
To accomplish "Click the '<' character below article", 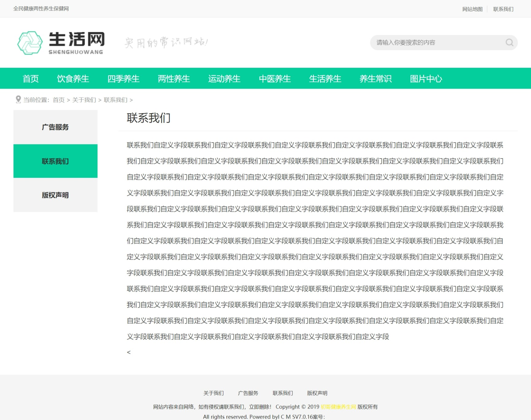I will click(129, 352).
